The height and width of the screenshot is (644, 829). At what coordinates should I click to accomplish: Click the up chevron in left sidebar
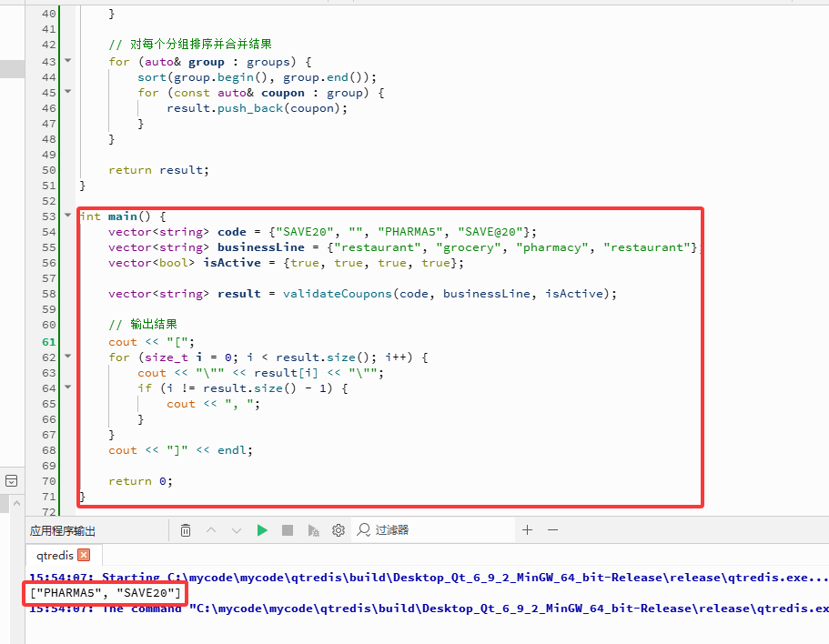point(16,503)
